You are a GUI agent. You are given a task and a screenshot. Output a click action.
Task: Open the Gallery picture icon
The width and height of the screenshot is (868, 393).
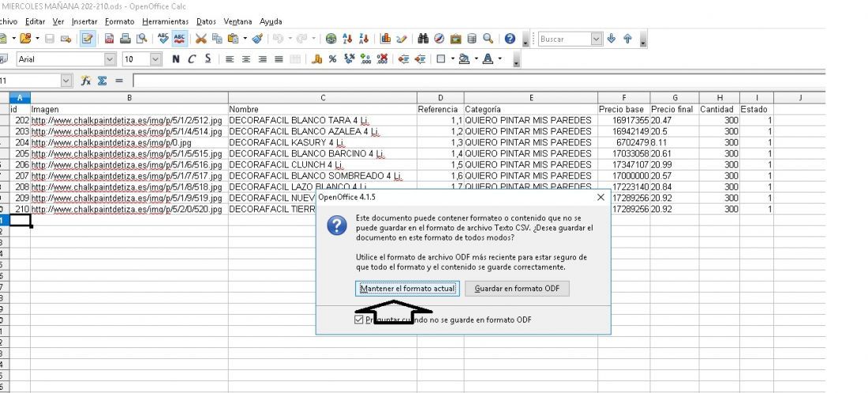455,39
